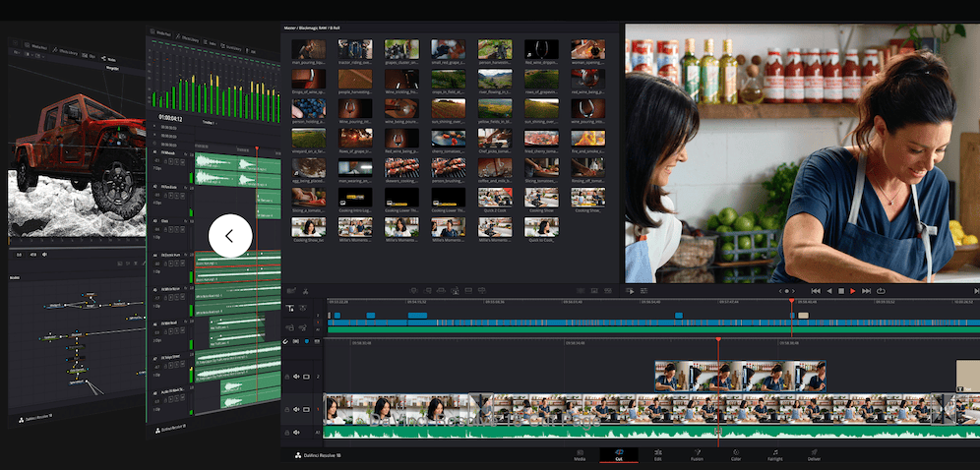Screen dimensions: 980x470
Task: Open the Fairlight audio page icon
Action: (x=774, y=454)
